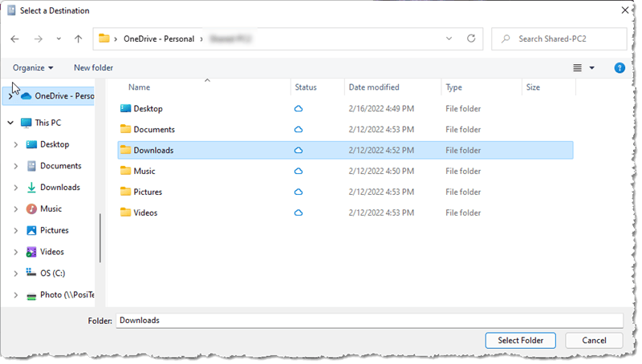The image size is (642, 364).
Task: Click the Cancel button
Action: pyautogui.click(x=593, y=340)
